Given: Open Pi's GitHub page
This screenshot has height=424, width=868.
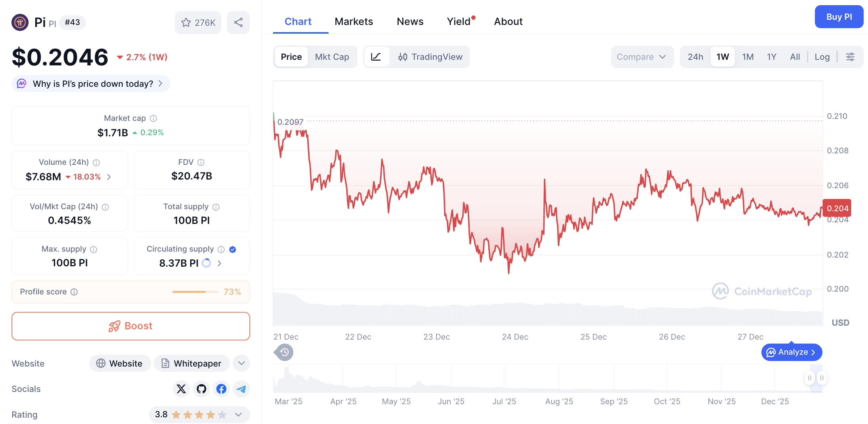Looking at the screenshot, I should point(201,389).
